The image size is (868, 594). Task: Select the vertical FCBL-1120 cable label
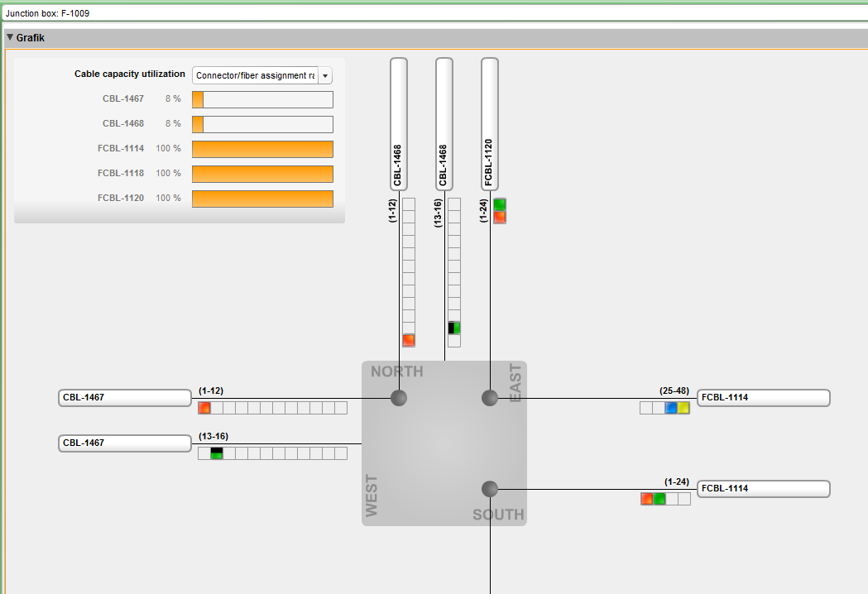coord(490,124)
